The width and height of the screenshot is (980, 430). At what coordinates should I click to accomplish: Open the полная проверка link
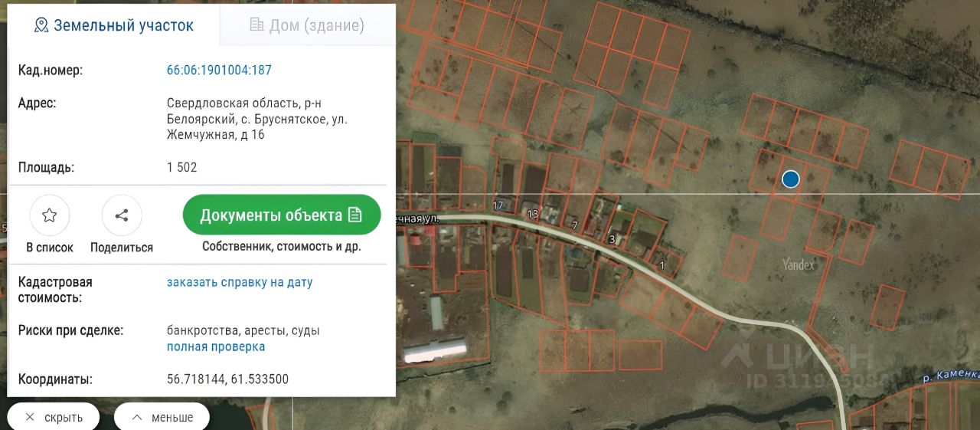coord(216,346)
